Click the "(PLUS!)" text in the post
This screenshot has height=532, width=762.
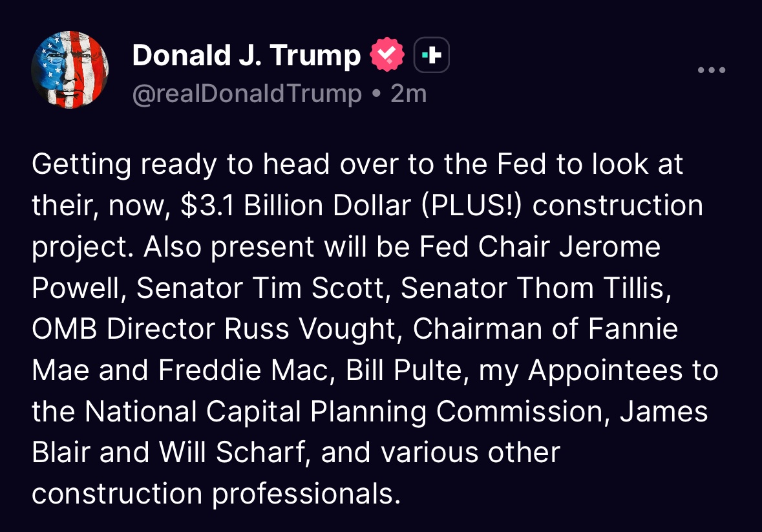click(x=471, y=206)
